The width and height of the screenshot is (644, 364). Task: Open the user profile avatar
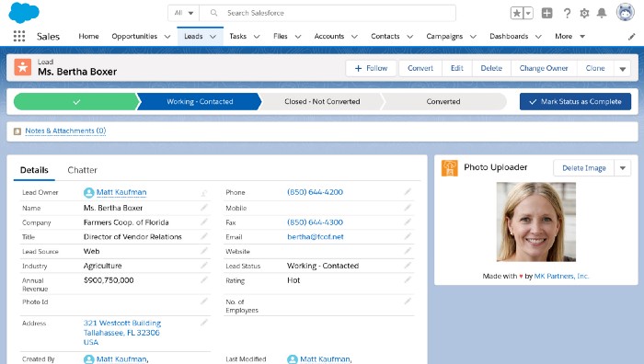click(625, 12)
